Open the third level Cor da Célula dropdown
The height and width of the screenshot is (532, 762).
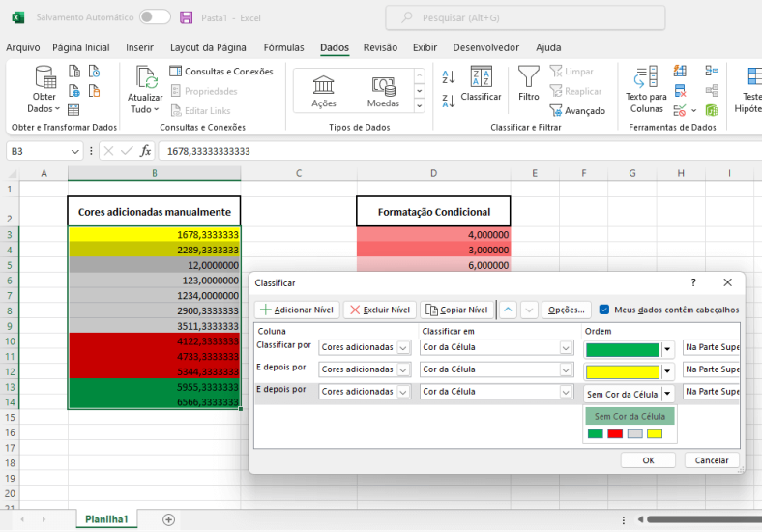(x=567, y=392)
